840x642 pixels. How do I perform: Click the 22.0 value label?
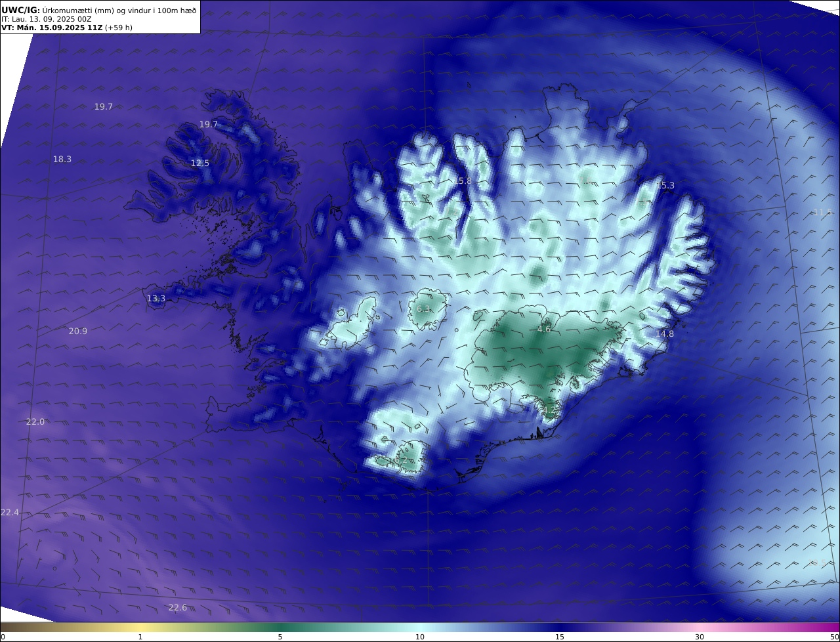35,421
